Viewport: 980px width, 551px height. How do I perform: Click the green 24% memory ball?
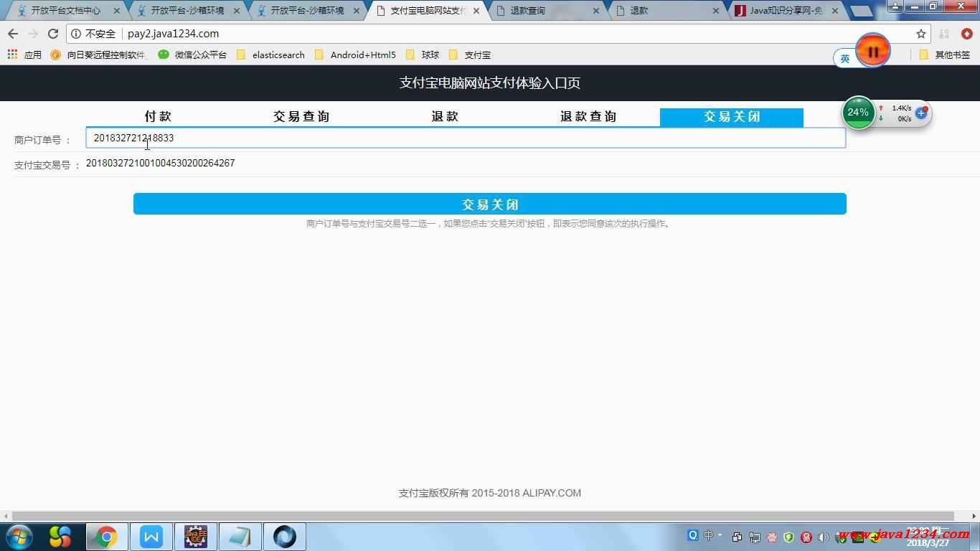[x=858, y=113]
